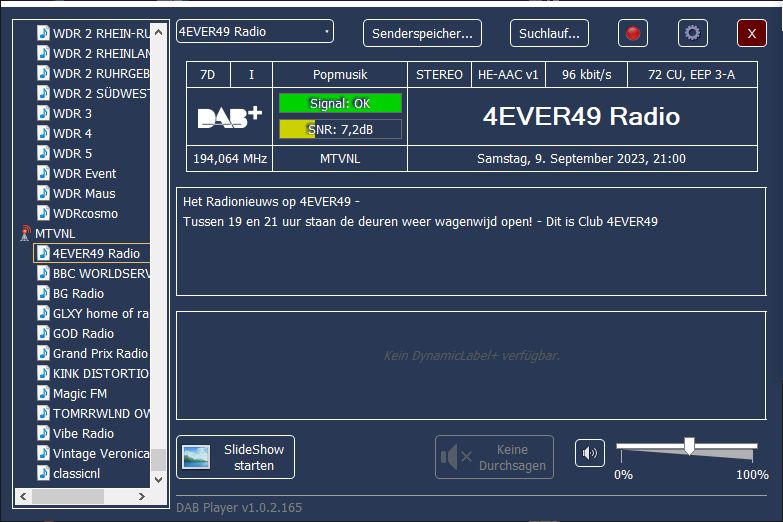The height and width of the screenshot is (522, 783).
Task: Click the SlideShow picture thumbnail icon
Action: pyautogui.click(x=196, y=457)
